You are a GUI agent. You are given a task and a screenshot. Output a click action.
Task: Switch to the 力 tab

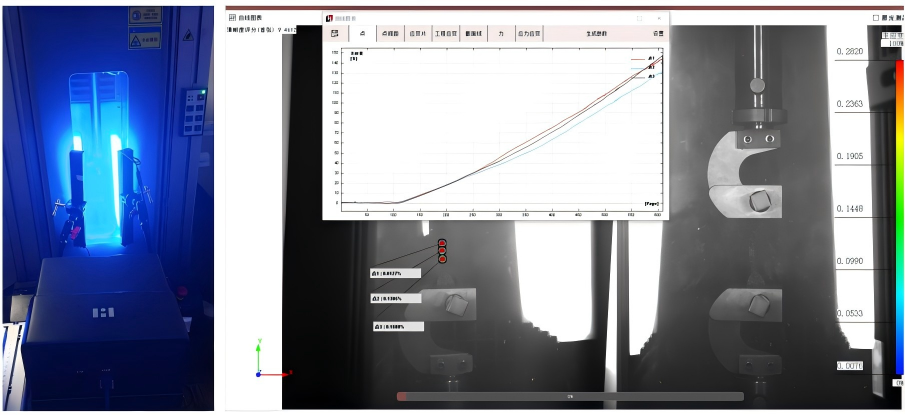pyautogui.click(x=501, y=33)
